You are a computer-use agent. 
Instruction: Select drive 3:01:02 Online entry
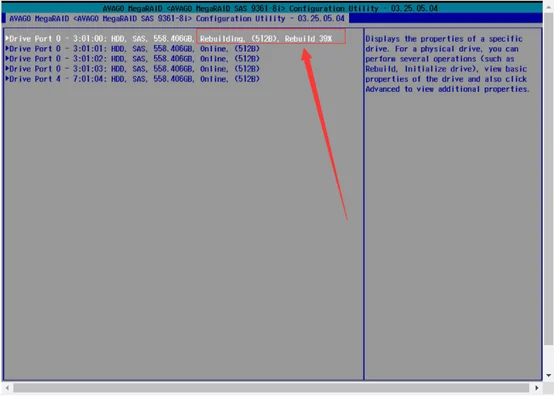tap(132, 59)
